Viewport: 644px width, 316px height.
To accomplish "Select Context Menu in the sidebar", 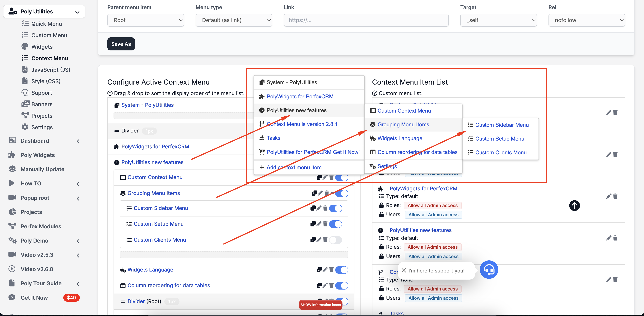I will pyautogui.click(x=49, y=58).
